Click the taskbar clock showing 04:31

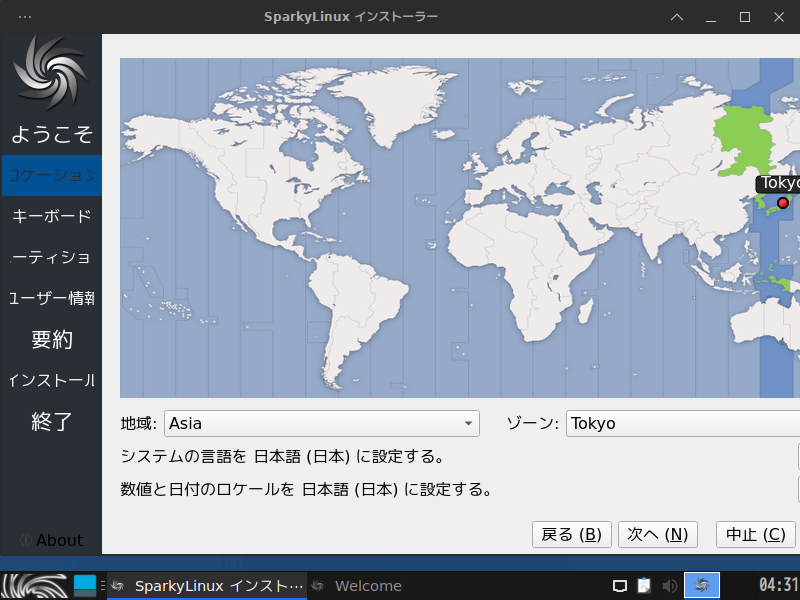point(779,585)
